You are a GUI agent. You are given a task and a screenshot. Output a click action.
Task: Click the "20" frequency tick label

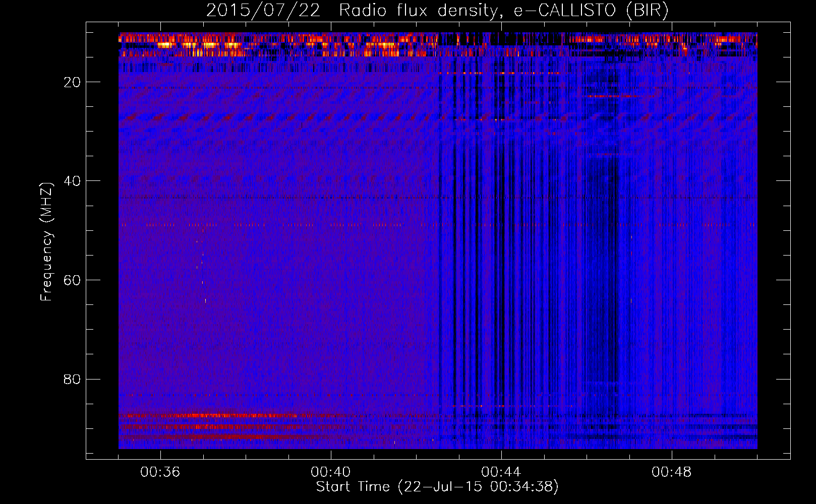point(73,82)
